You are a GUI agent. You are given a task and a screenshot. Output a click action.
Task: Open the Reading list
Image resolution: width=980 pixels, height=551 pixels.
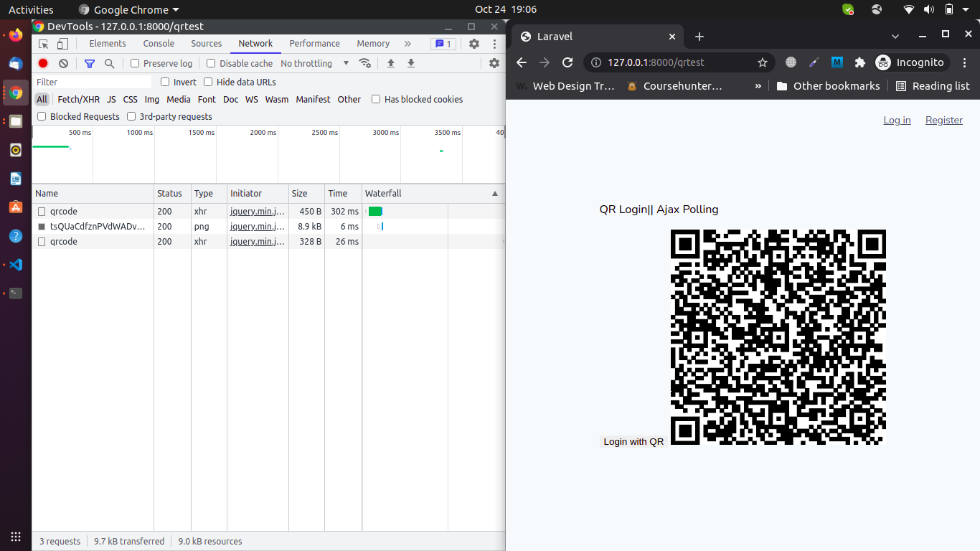click(933, 86)
